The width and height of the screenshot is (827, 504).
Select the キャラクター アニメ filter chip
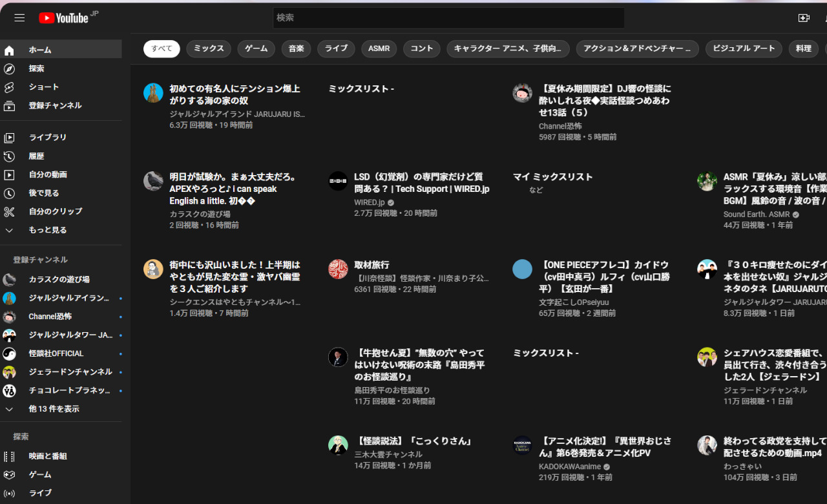(508, 48)
